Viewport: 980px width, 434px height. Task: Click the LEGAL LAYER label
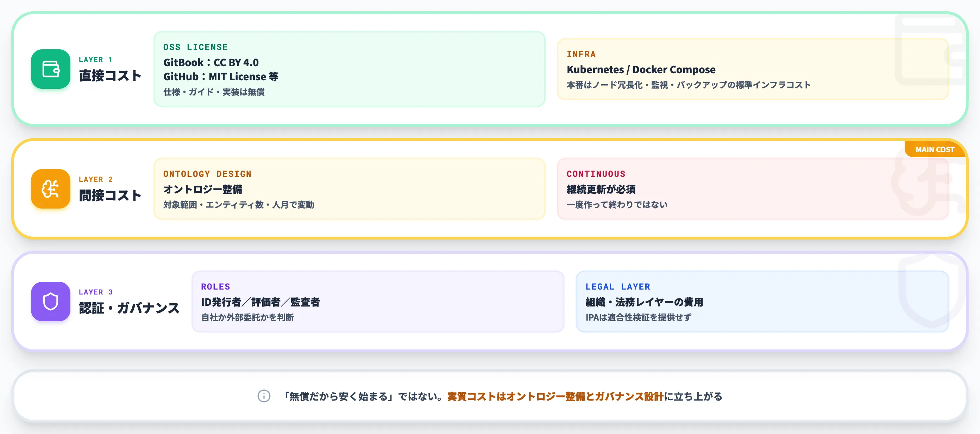(618, 287)
